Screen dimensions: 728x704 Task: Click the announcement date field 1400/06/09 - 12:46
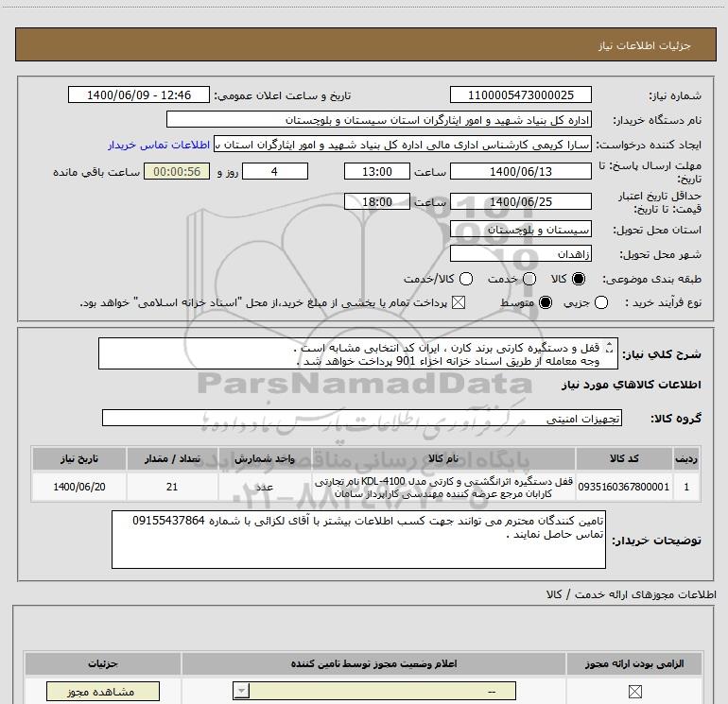click(x=139, y=94)
